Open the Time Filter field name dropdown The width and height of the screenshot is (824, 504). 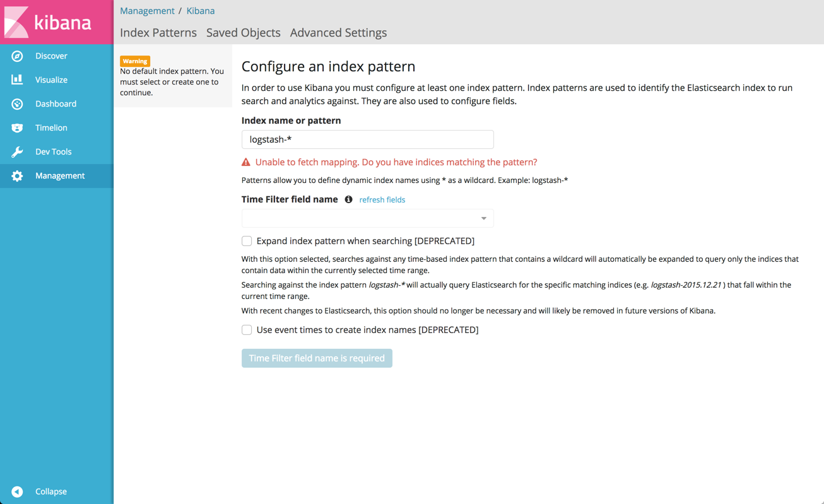point(368,218)
